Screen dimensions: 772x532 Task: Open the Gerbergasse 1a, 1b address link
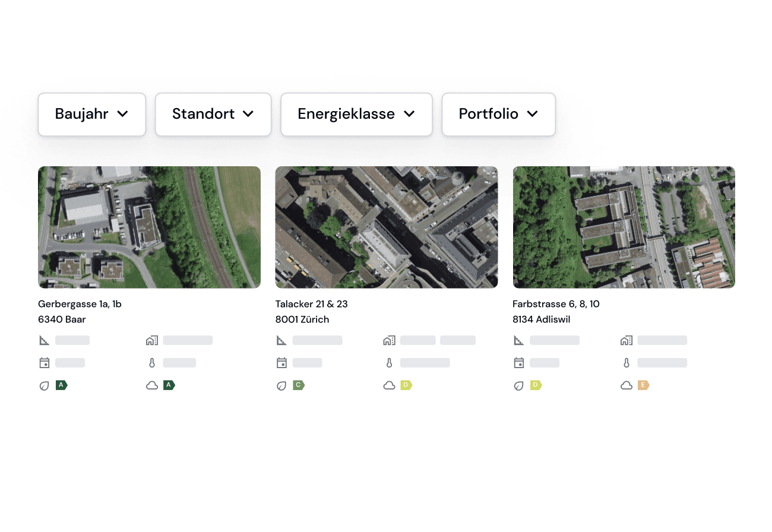point(80,304)
